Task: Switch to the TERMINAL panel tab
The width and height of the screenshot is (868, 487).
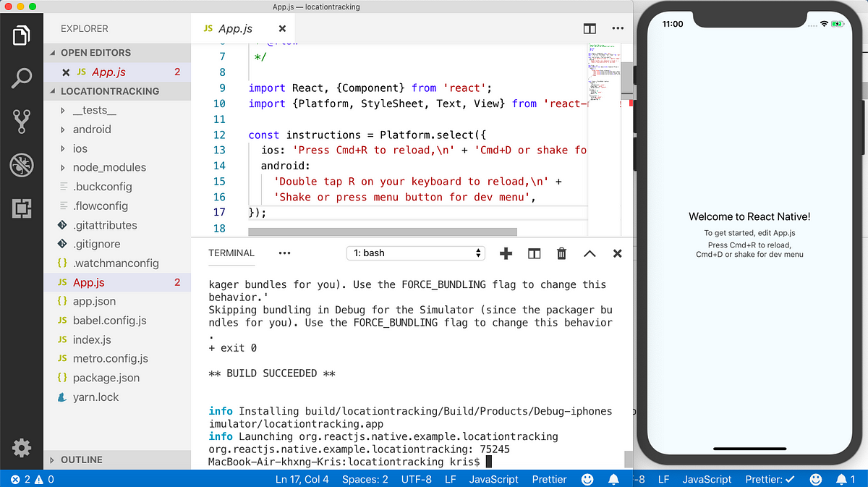Action: click(231, 253)
